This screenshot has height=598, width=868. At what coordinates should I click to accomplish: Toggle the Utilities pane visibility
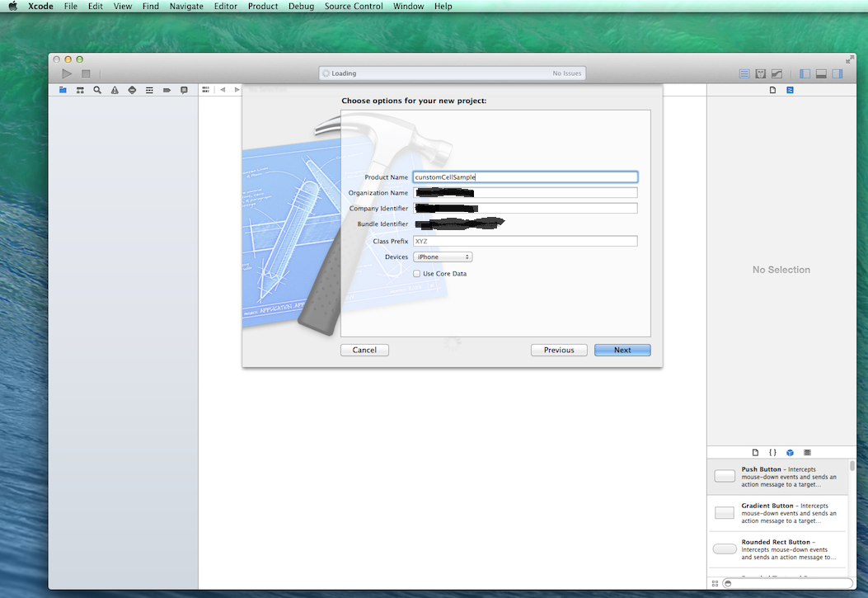click(x=837, y=73)
